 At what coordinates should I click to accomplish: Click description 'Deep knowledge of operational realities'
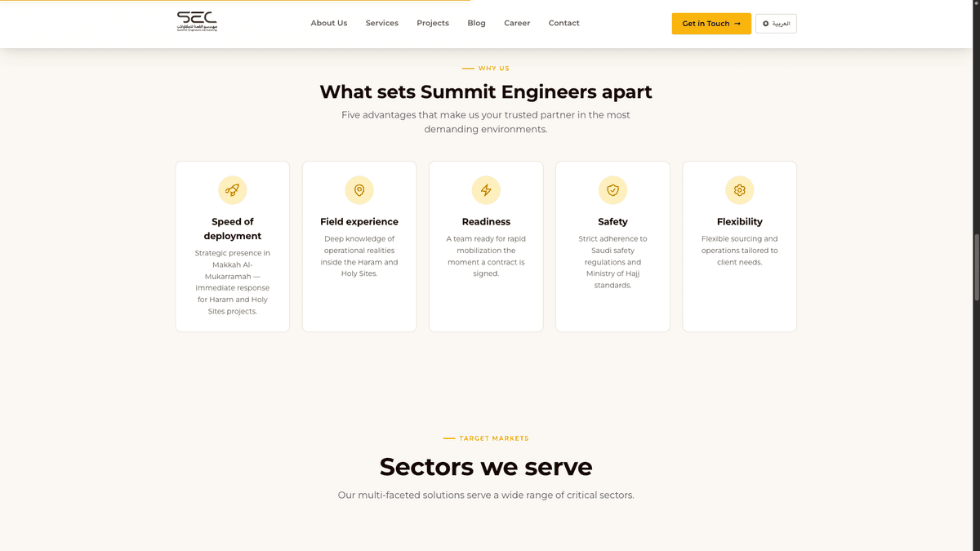click(359, 256)
